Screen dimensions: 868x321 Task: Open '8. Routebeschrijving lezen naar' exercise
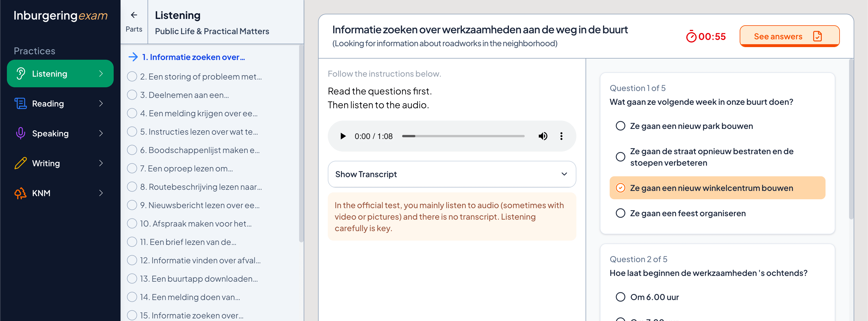201,187
